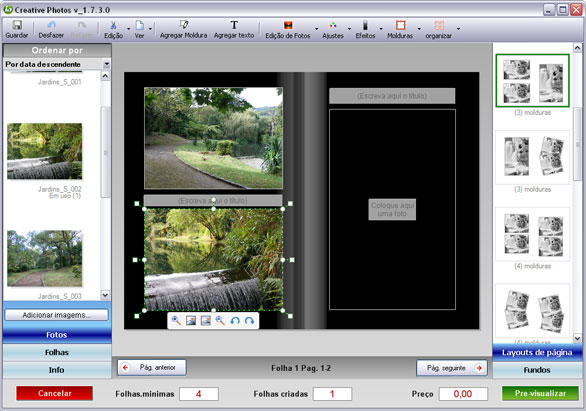The height and width of the screenshot is (411, 586).
Task: Click the Ajustes color dots icon
Action: (x=333, y=25)
